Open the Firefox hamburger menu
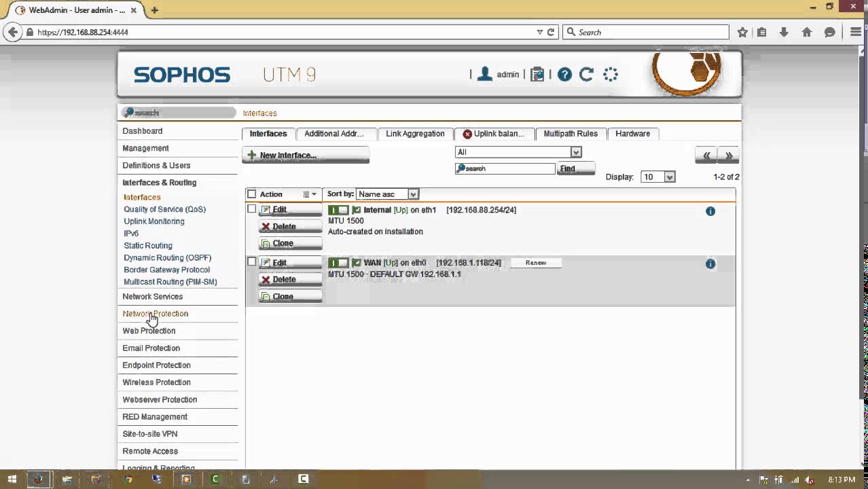868x489 pixels. [855, 32]
